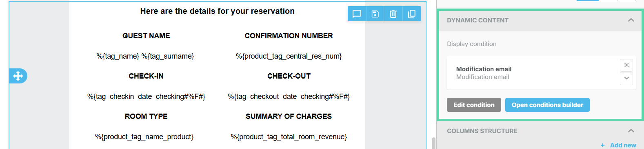Screen dimensions: 644x149
Task: Click the editor vertical scrollbar thumb
Action: click(x=434, y=143)
